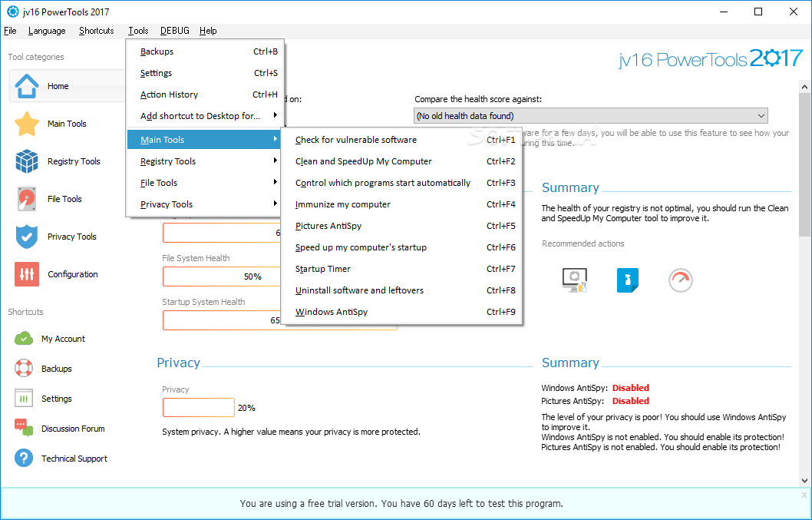Select Windows AntiSpy menu entry
Viewport: 812px width, 520px height.
[x=402, y=312]
